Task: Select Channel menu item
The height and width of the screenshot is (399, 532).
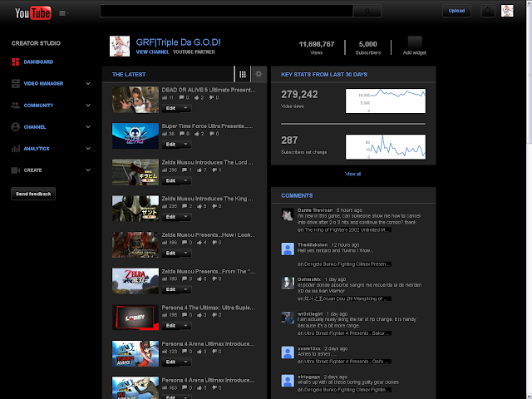Action: (x=35, y=127)
